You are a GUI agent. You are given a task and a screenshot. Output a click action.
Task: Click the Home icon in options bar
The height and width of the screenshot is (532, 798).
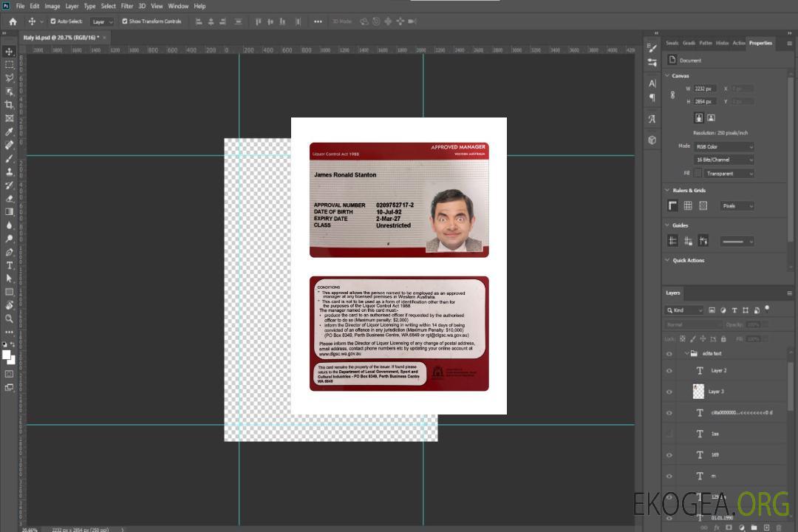(13, 21)
